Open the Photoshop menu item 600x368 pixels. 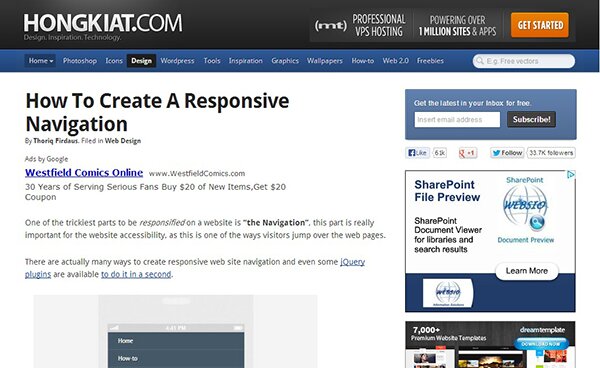pyautogui.click(x=80, y=61)
